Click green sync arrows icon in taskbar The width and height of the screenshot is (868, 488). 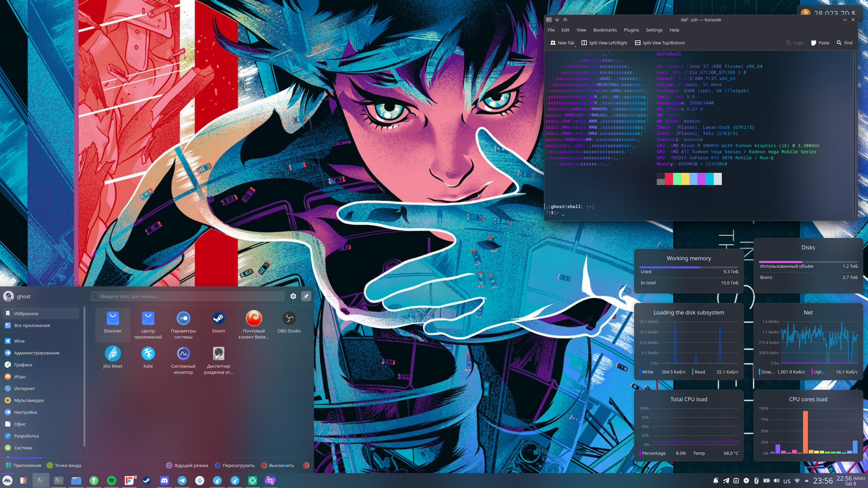click(253, 480)
